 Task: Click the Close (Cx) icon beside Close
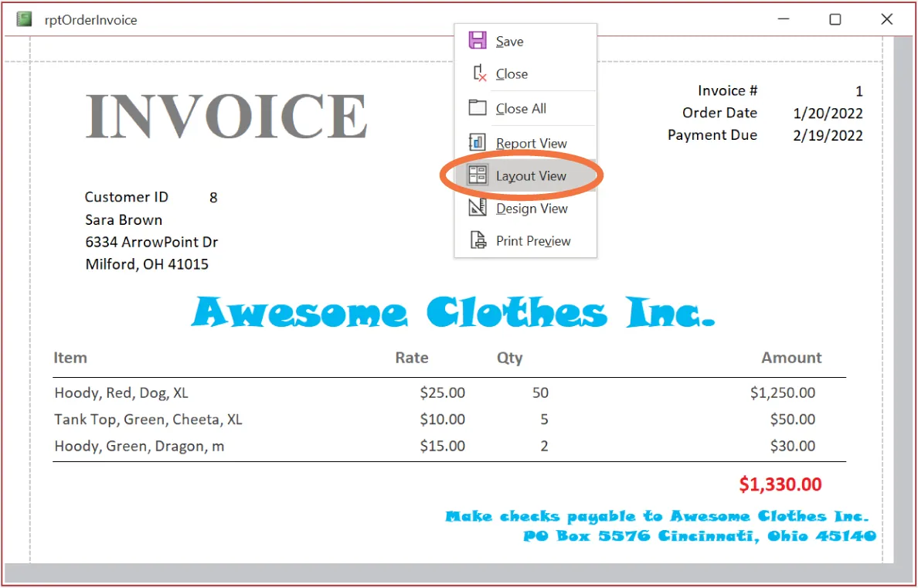click(x=478, y=73)
